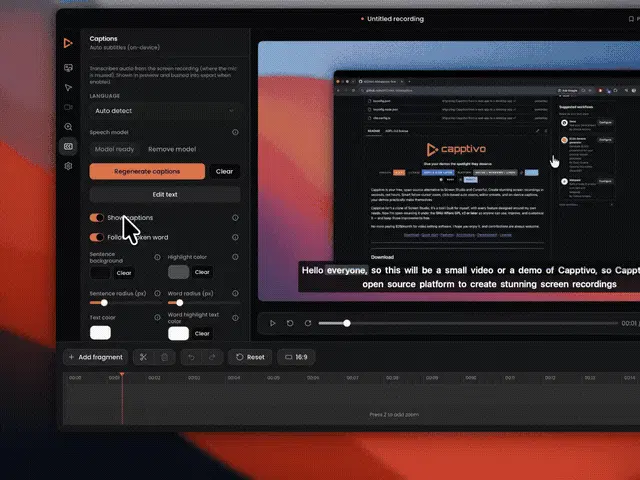Screen dimensions: 640x480
Task: Open the camera settings sidebar icon
Action: point(68,107)
